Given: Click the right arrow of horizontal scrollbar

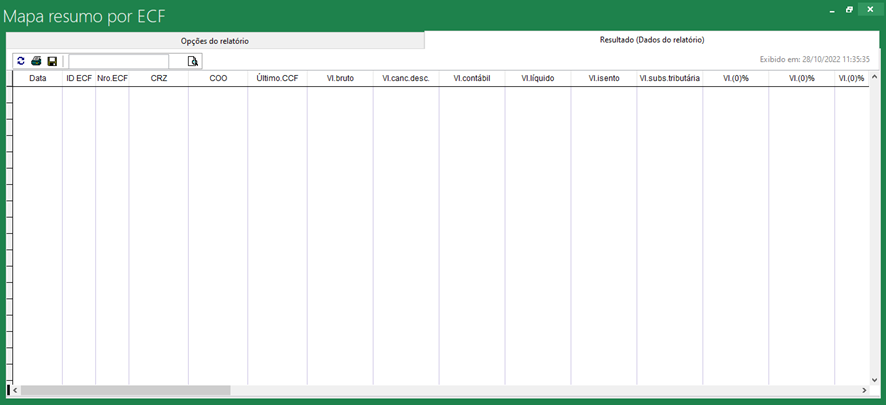Looking at the screenshot, I should point(863,390).
